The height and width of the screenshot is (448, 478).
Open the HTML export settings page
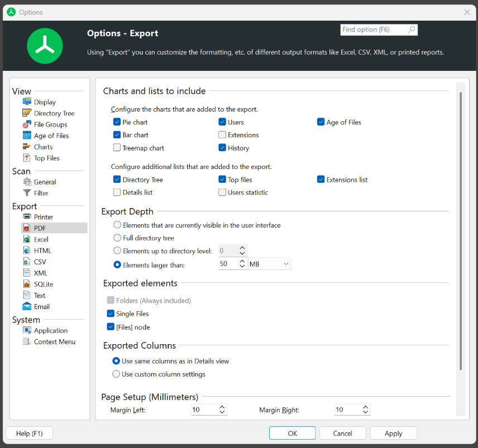42,251
